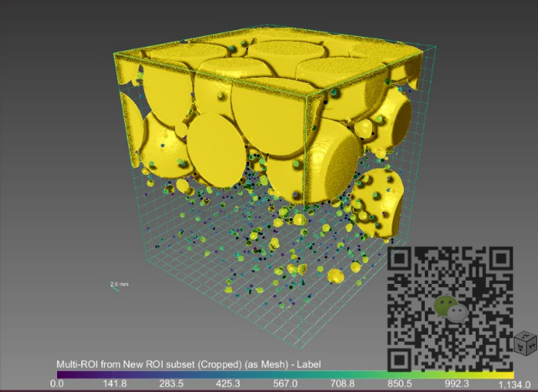Click the '283.5' legend value
The height and width of the screenshot is (392, 538).
[172, 384]
